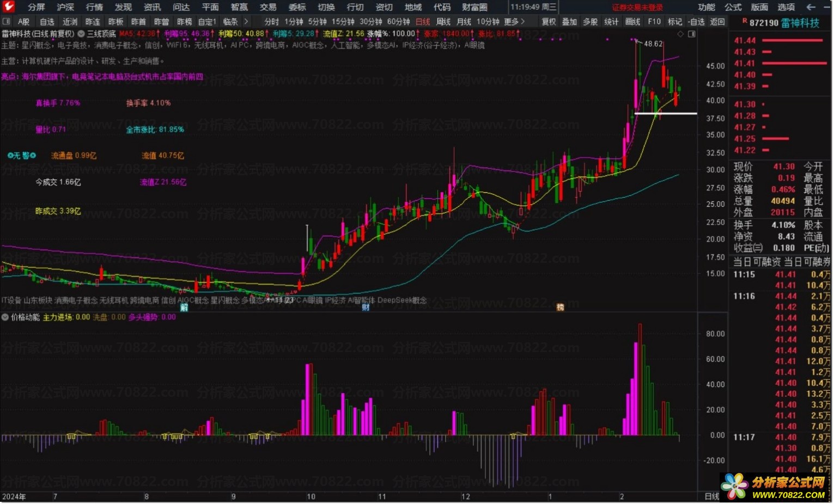Switch chart to 月线 period

pyautogui.click(x=464, y=22)
